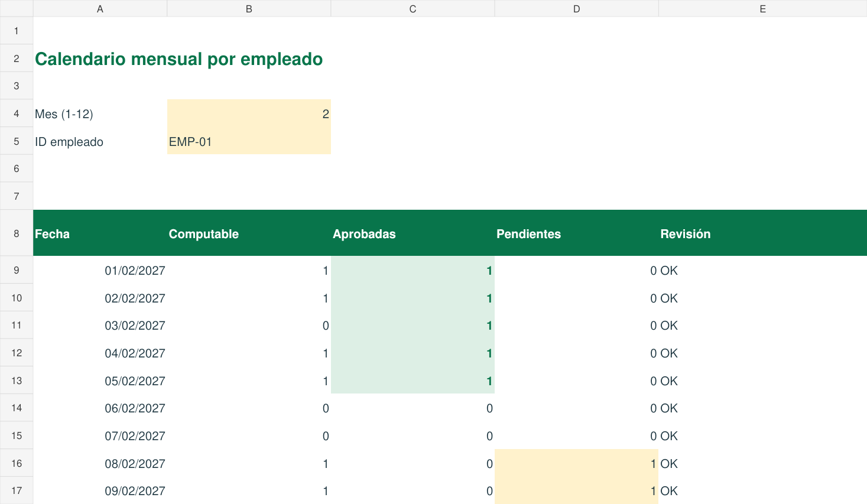This screenshot has height=504, width=867.
Task: Click the Aprobadas header cell
Action: click(x=413, y=233)
